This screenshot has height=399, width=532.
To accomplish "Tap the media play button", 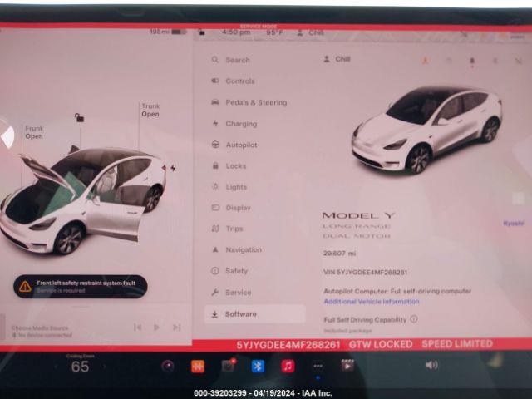I will pyautogui.click(x=156, y=328).
